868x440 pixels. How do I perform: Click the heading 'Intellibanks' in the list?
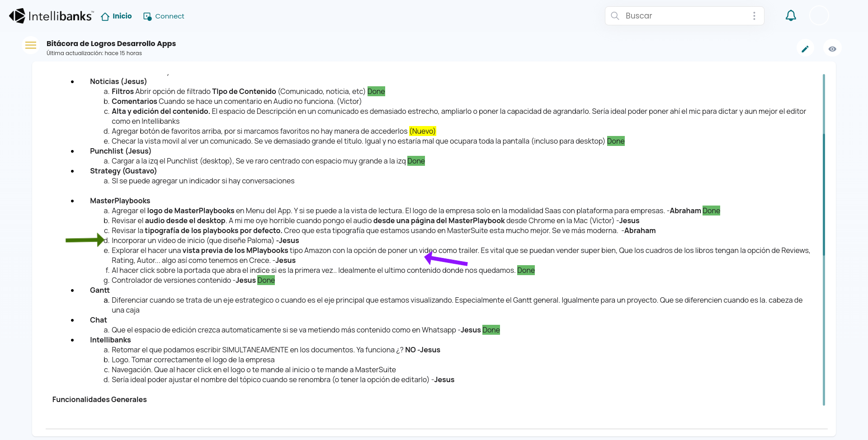[x=110, y=340]
